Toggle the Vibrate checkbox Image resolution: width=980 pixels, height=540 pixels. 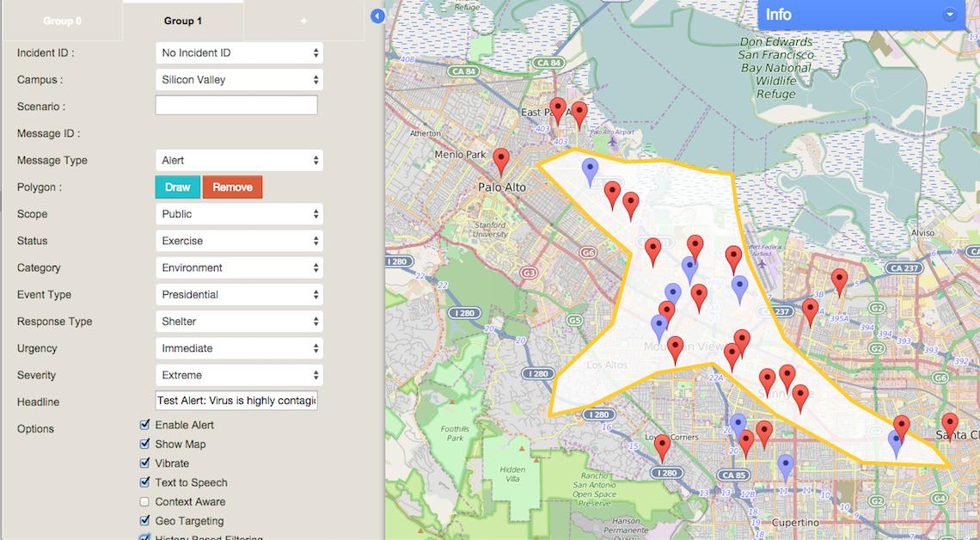[145, 463]
